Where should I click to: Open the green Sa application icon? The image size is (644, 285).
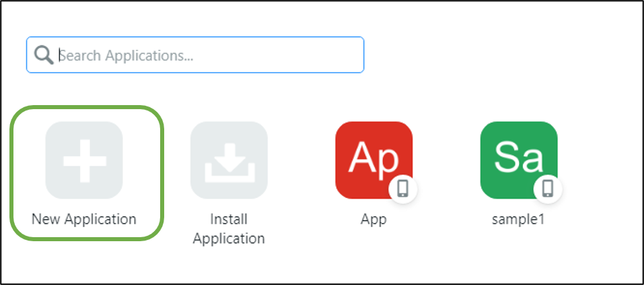(519, 160)
